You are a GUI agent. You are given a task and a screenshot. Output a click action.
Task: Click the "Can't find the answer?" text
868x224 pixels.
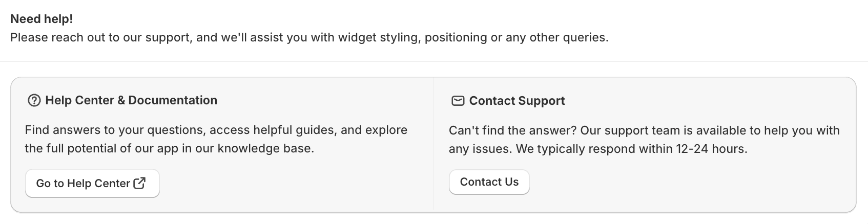(512, 130)
